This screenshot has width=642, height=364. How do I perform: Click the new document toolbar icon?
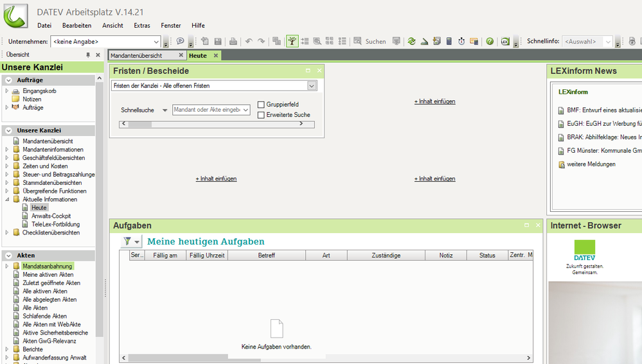(x=205, y=41)
